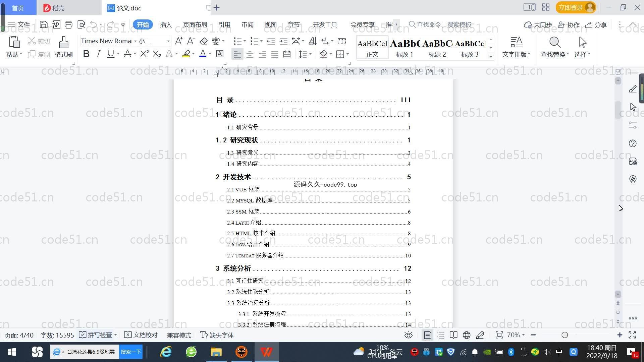Image resolution: width=644 pixels, height=362 pixels.
Task: Apply subscript formatting
Action: [157, 54]
